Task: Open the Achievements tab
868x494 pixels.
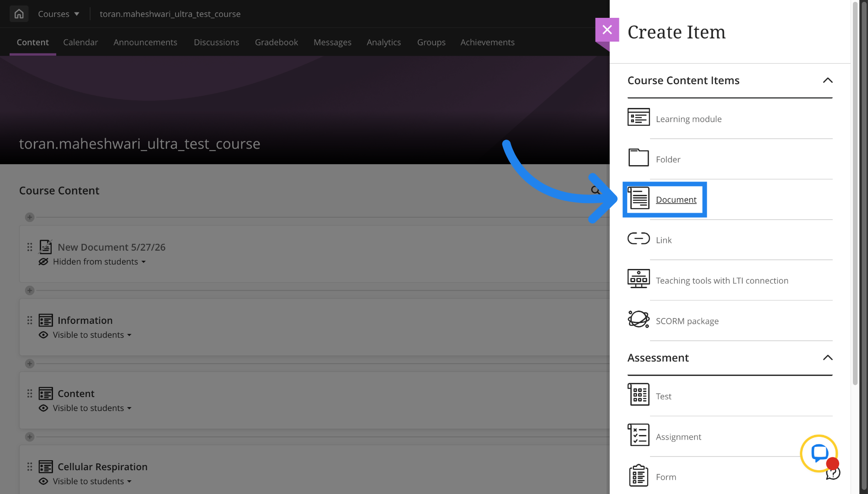Action: click(487, 42)
